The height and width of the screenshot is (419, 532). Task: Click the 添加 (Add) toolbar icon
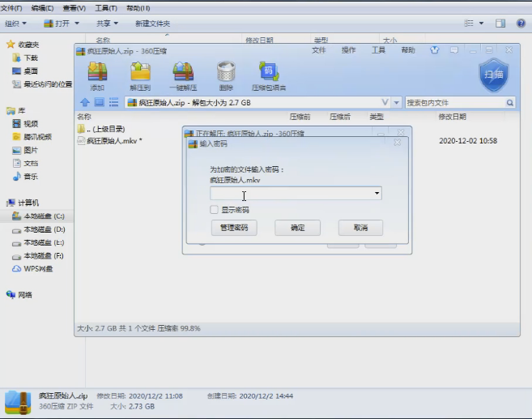[x=98, y=76]
